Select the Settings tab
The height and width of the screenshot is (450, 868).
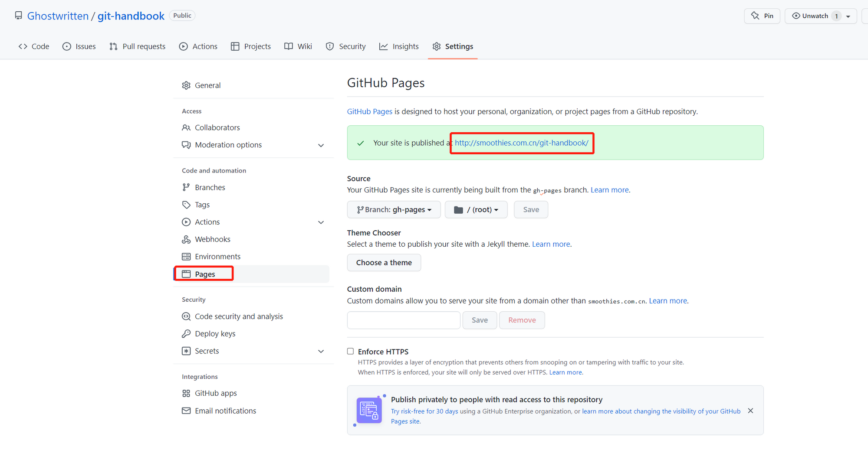453,46
